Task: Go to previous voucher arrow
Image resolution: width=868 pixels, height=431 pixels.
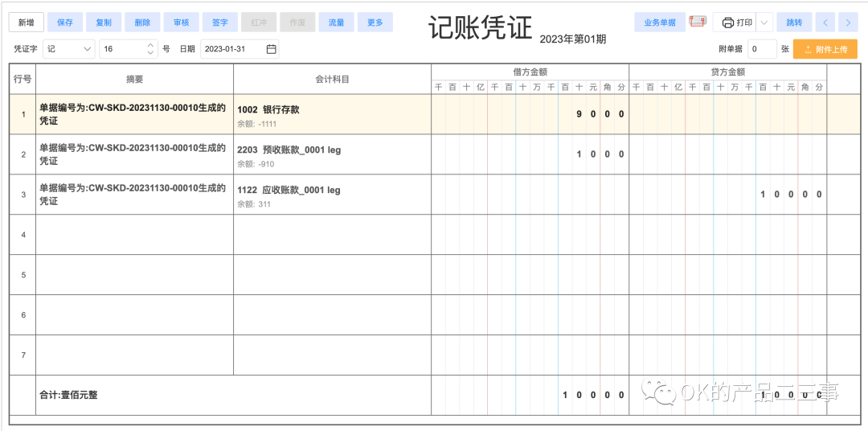Action: (x=825, y=23)
